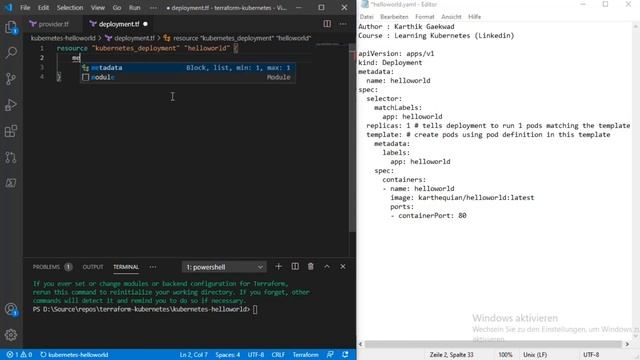The image size is (640, 360).
Task: Open the Edit menu in VS Code
Action: [x=43, y=8]
